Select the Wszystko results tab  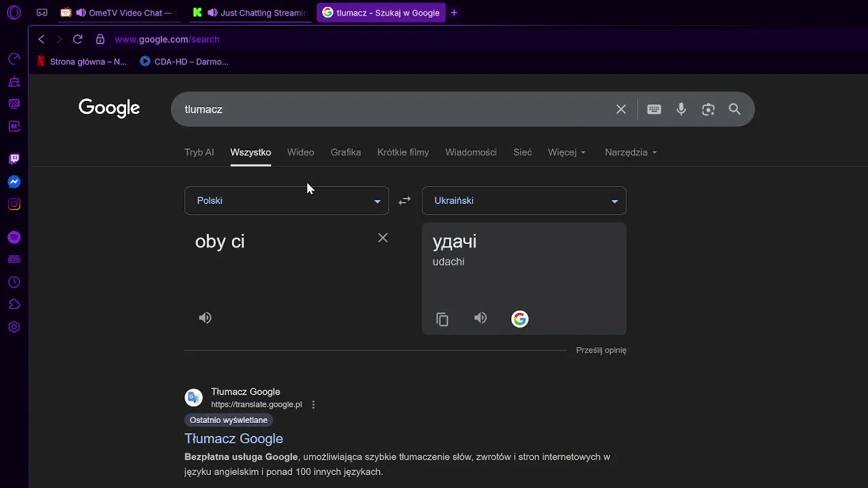coord(251,152)
